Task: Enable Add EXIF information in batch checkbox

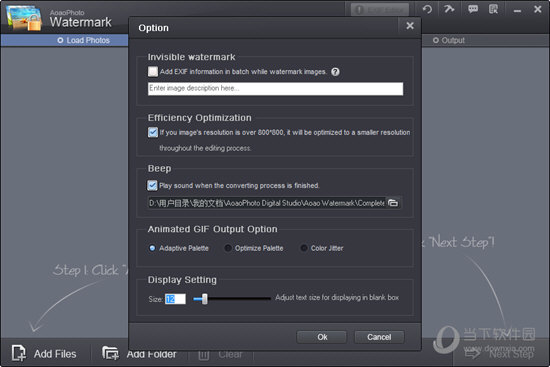Action: tap(153, 72)
